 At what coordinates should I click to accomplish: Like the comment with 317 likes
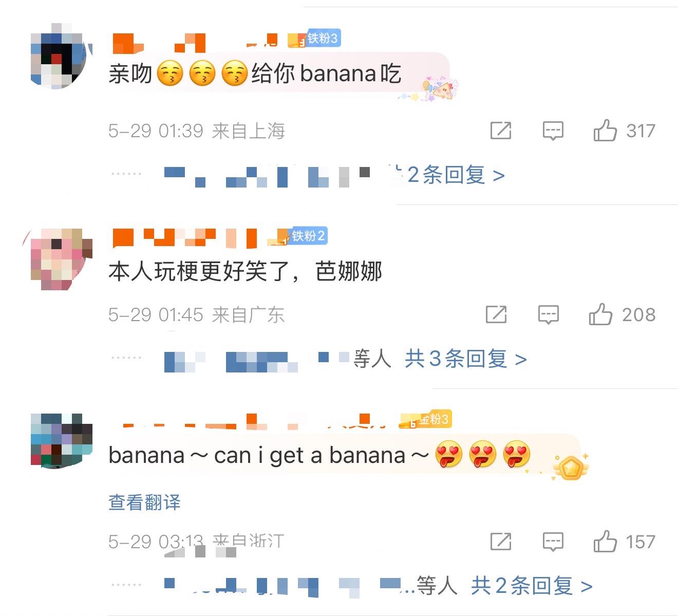tap(605, 130)
